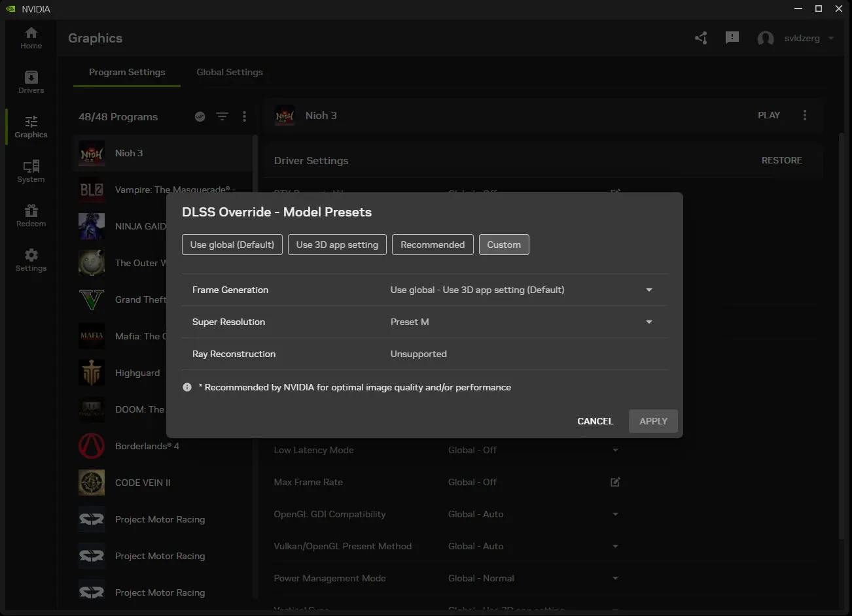Select the Highguard game icon

pos(92,373)
